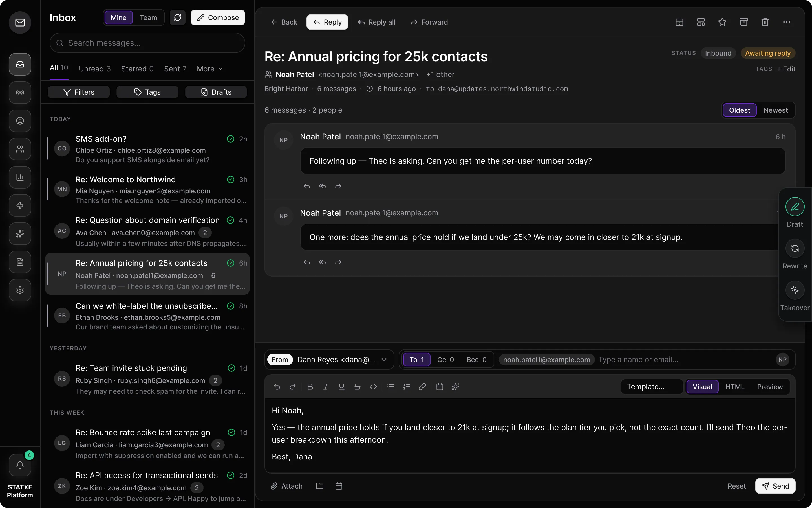Sort messages by Oldest

[x=740, y=110]
